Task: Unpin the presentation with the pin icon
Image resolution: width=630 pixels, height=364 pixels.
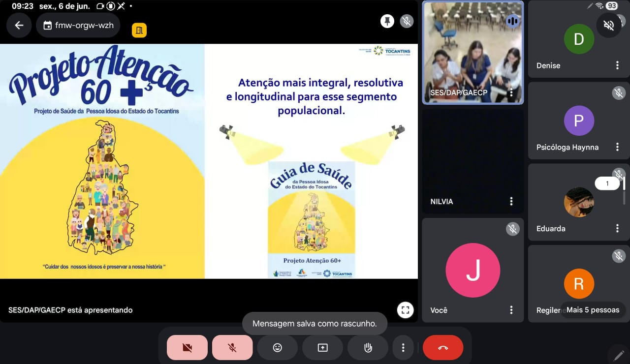Action: click(387, 21)
